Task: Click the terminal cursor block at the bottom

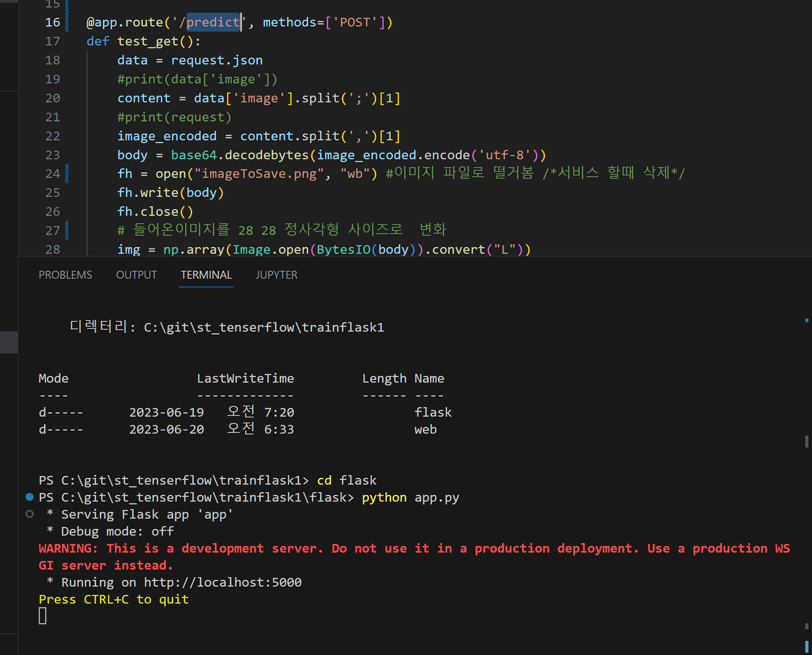Action: pos(43,616)
